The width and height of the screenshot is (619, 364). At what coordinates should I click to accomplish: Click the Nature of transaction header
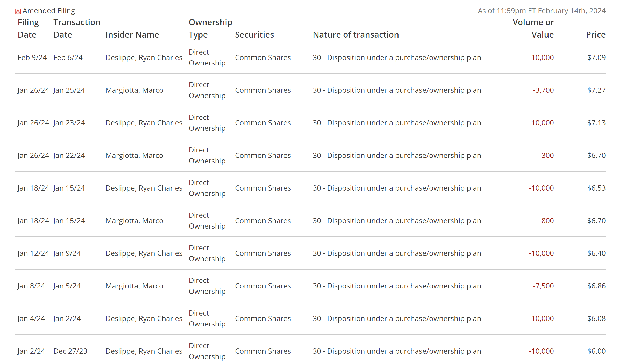[355, 35]
